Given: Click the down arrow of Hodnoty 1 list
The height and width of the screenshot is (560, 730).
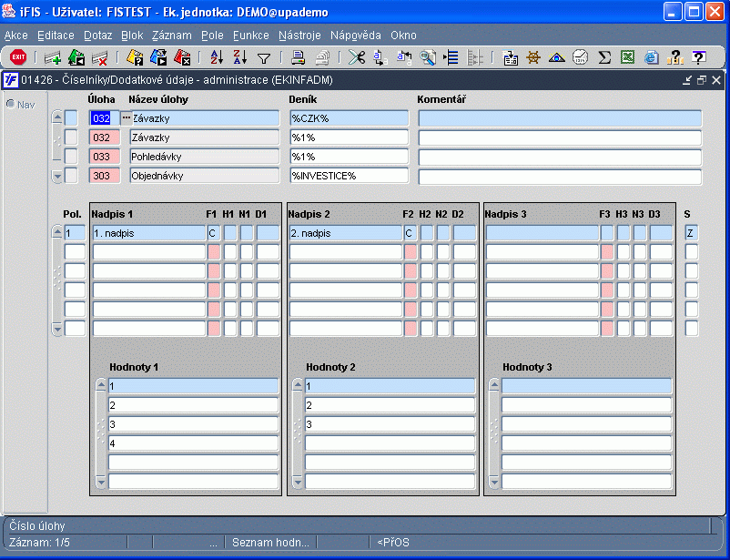Looking at the screenshot, I should click(x=101, y=482).
